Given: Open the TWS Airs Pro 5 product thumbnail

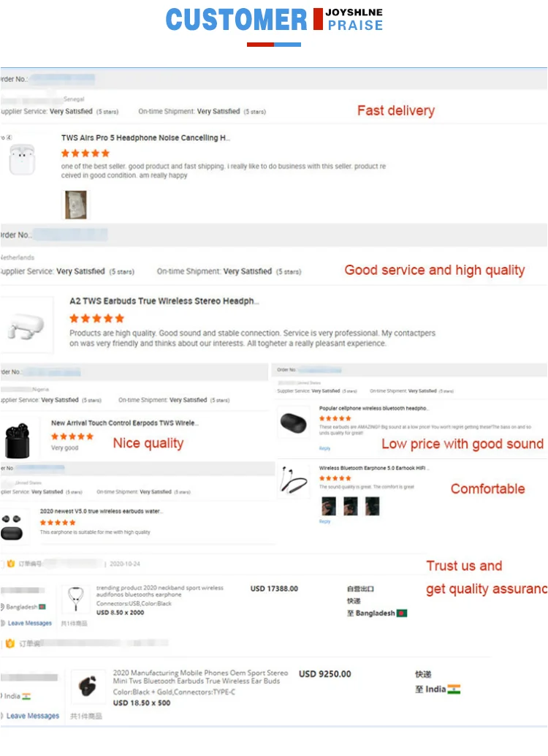Looking at the screenshot, I should [21, 159].
